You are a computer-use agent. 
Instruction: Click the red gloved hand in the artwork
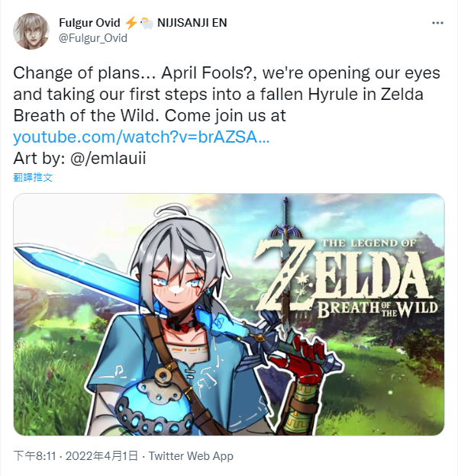click(299, 357)
